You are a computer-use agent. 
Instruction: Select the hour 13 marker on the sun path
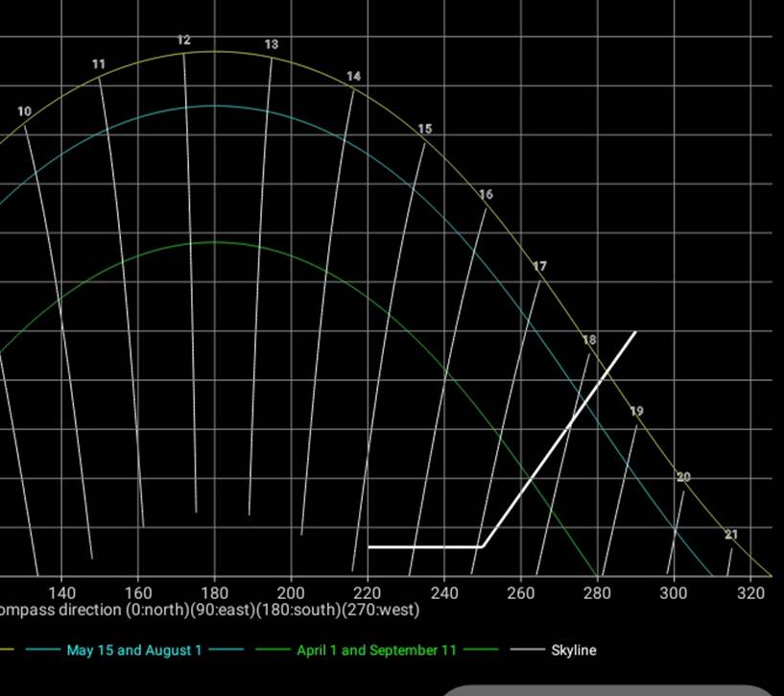tap(272, 45)
